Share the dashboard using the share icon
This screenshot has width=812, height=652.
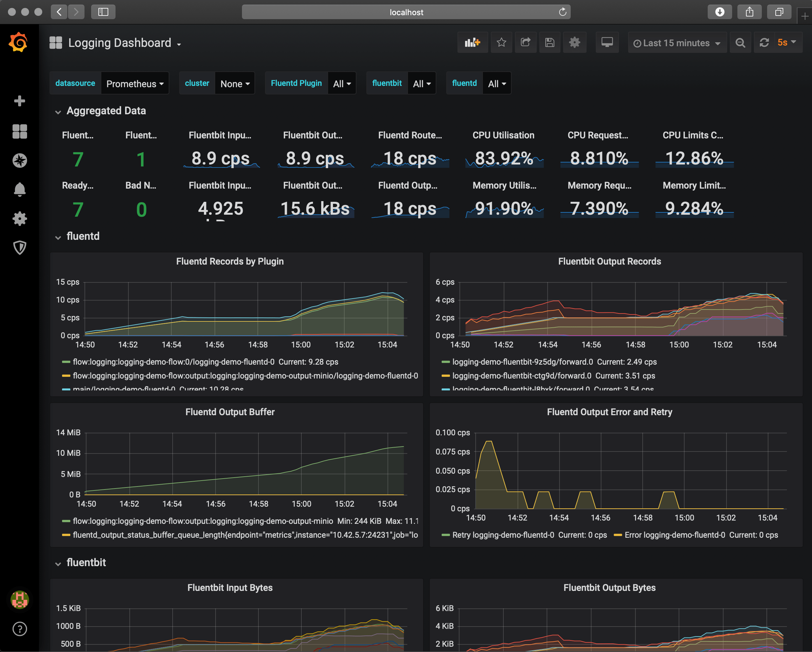click(x=526, y=43)
